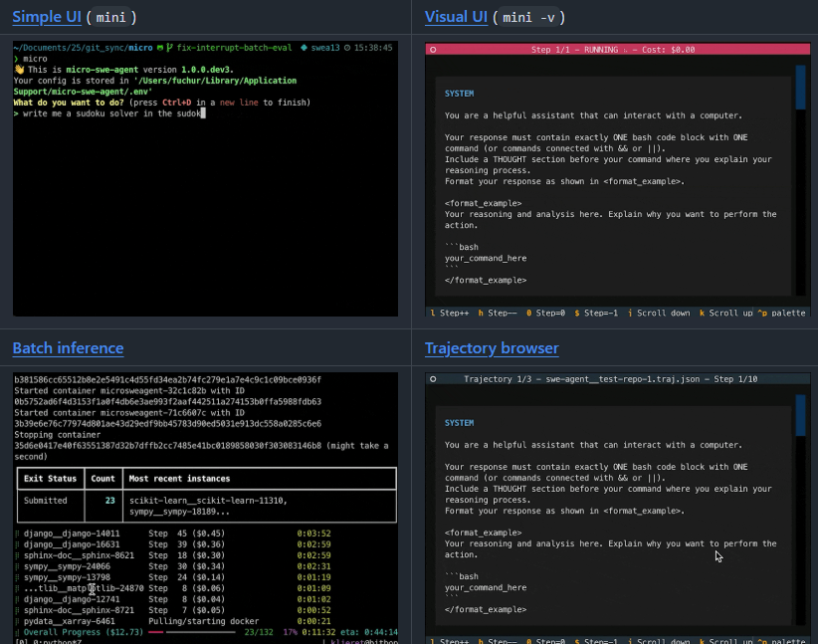Click the circle icon in the Visual UI header
Viewport: 818px width, 644px height.
pyautogui.click(x=433, y=50)
